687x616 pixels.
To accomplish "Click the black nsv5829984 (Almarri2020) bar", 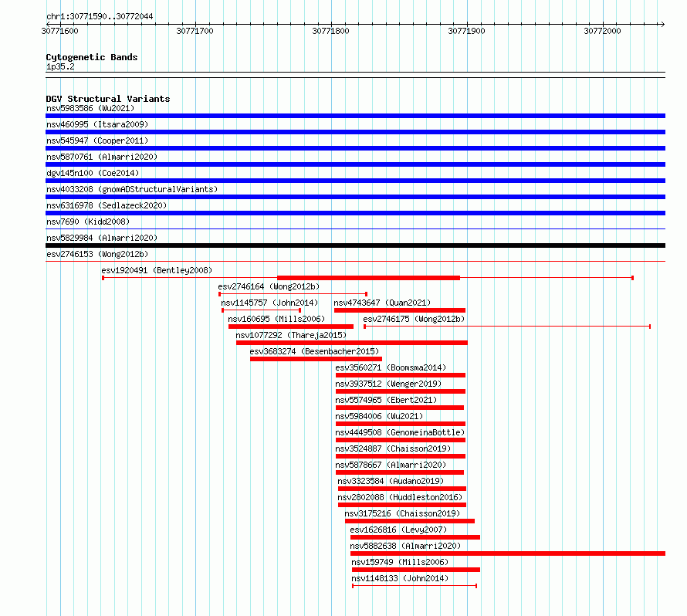I will (x=355, y=245).
